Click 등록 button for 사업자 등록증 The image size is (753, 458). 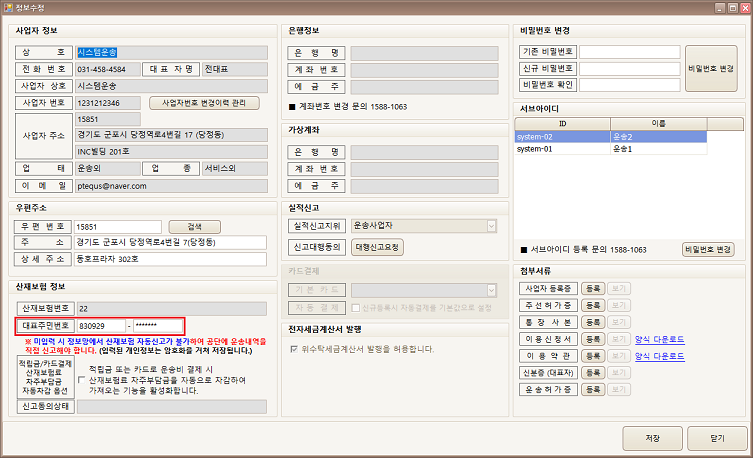(593, 288)
